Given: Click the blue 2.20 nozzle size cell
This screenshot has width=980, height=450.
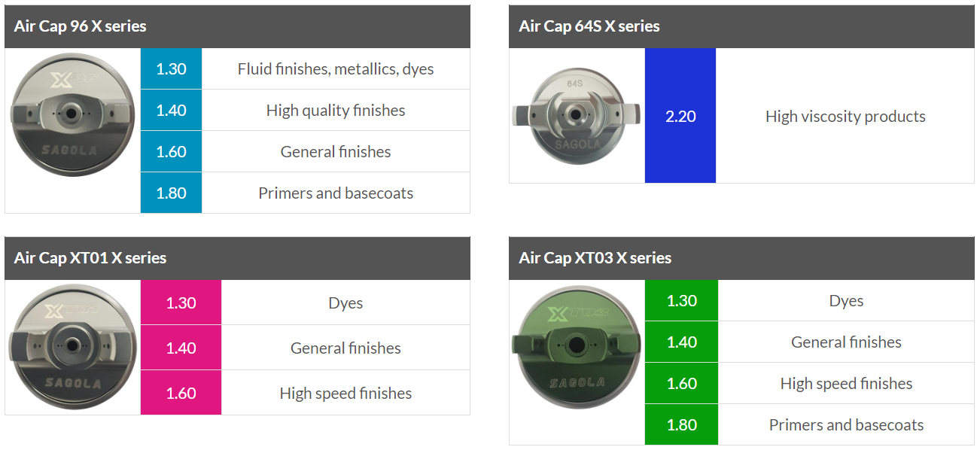Looking at the screenshot, I should click(680, 116).
